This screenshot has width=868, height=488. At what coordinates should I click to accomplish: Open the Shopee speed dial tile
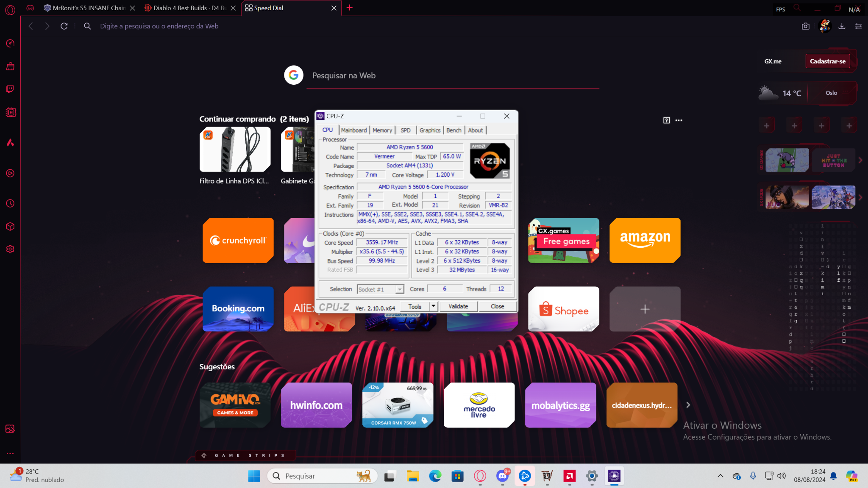pos(564,309)
